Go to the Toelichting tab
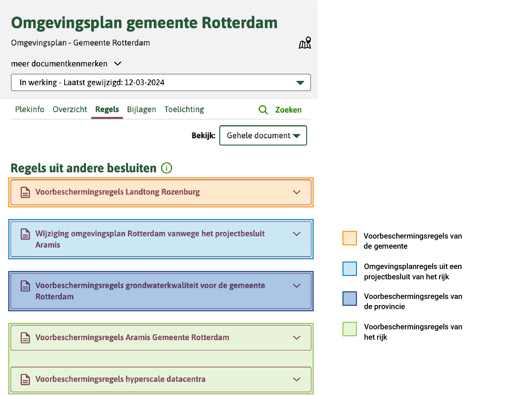This screenshot has width=532, height=396. (184, 109)
